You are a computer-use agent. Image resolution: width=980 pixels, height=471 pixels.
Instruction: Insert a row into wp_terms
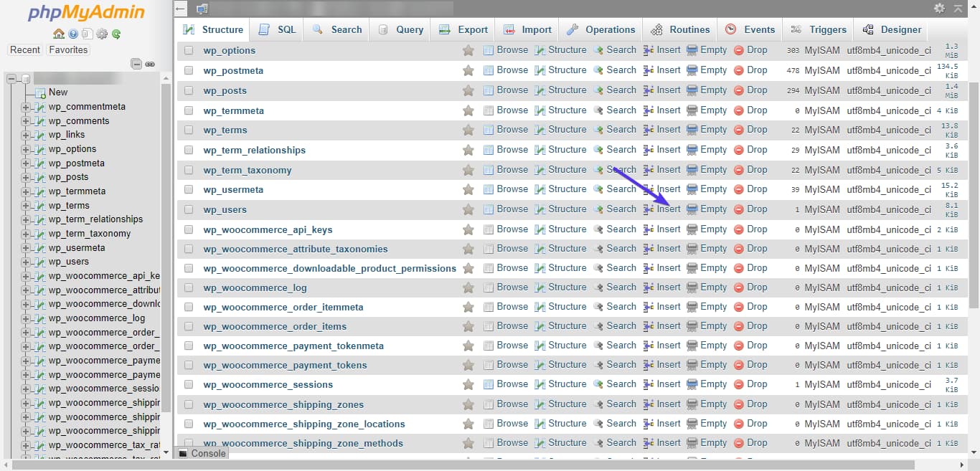coord(666,129)
